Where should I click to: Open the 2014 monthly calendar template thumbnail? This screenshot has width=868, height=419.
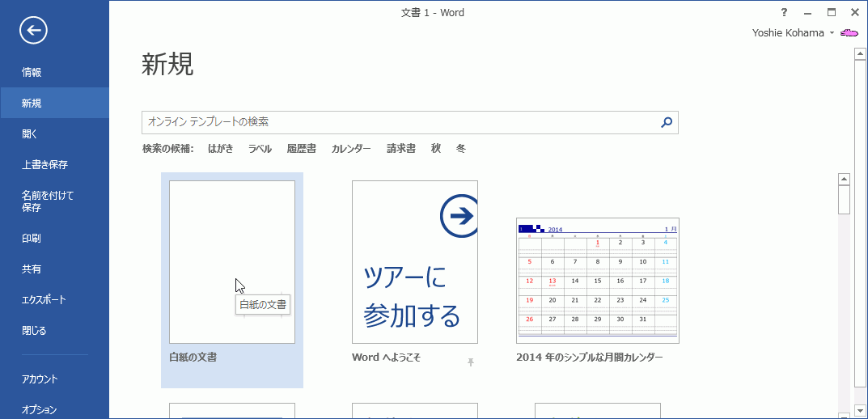[598, 281]
